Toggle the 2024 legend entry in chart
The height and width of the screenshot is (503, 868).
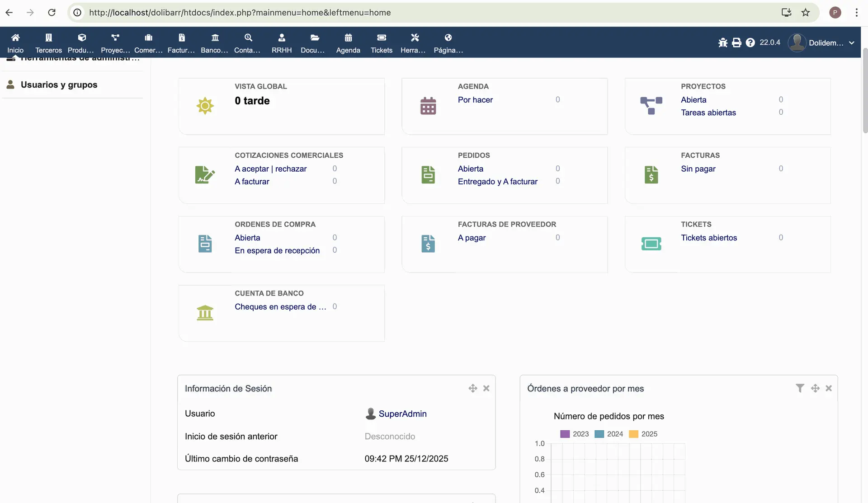(x=609, y=434)
